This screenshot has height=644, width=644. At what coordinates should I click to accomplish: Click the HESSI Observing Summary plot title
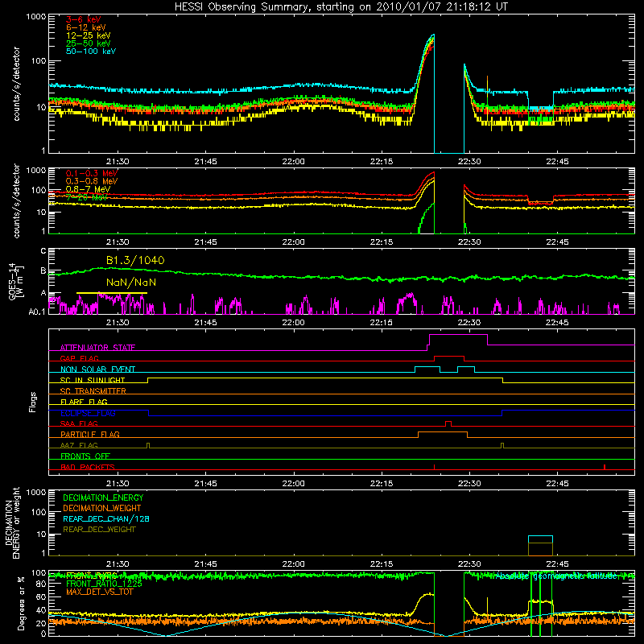(x=341, y=7)
